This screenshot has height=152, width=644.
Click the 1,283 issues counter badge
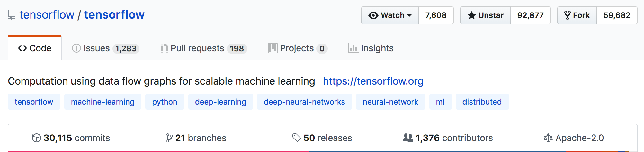click(x=126, y=48)
